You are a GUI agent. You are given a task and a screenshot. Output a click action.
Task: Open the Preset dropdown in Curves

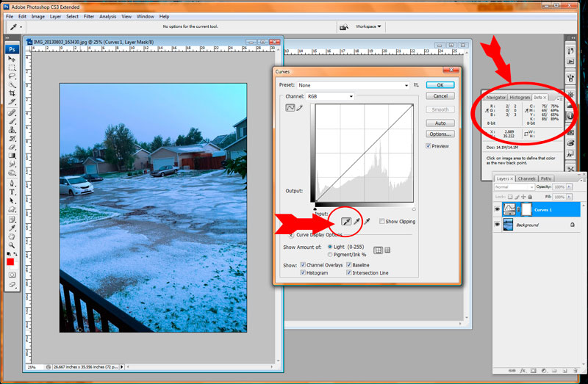coord(354,85)
